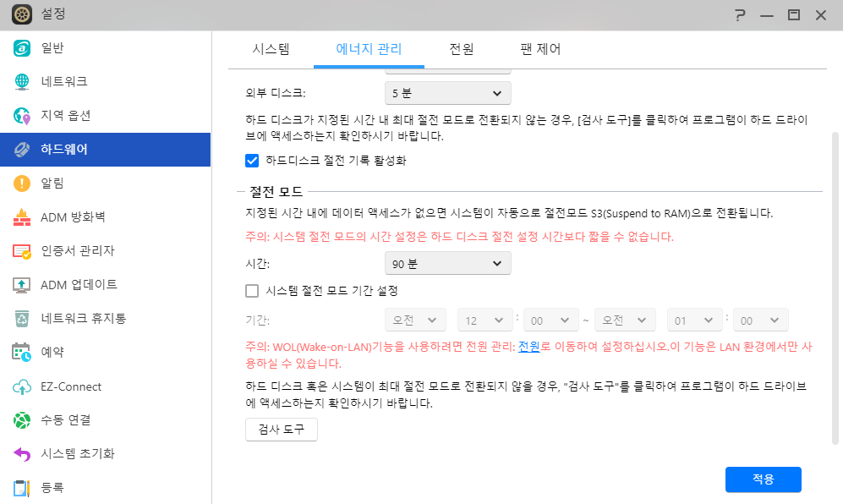Open the end minute 00 dropdown
The width and height of the screenshot is (843, 504).
point(760,320)
